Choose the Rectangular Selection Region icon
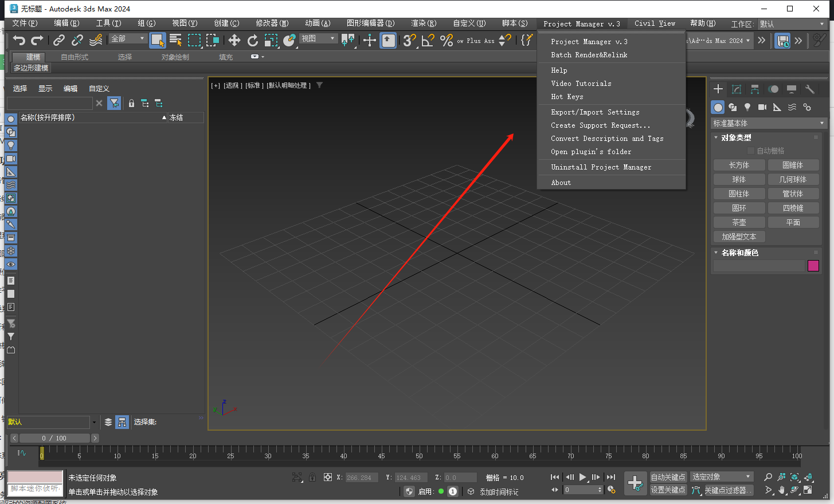 tap(194, 40)
